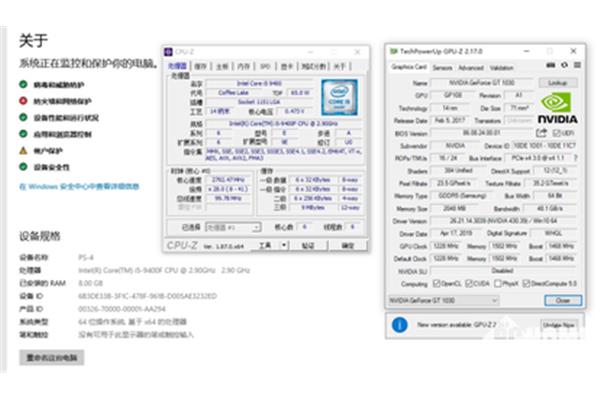Click the Update Now button
Viewport: 600px width, 400px height.
[x=558, y=325]
